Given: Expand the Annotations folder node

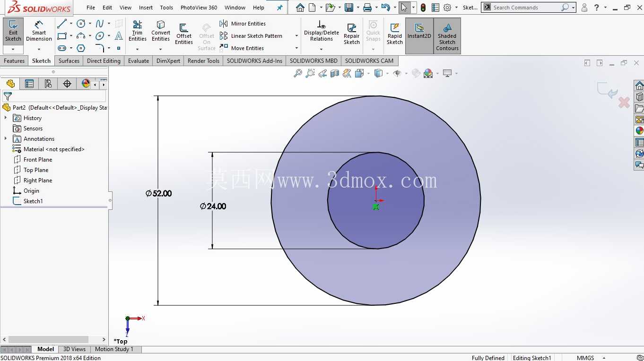Looking at the screenshot, I should coord(6,138).
